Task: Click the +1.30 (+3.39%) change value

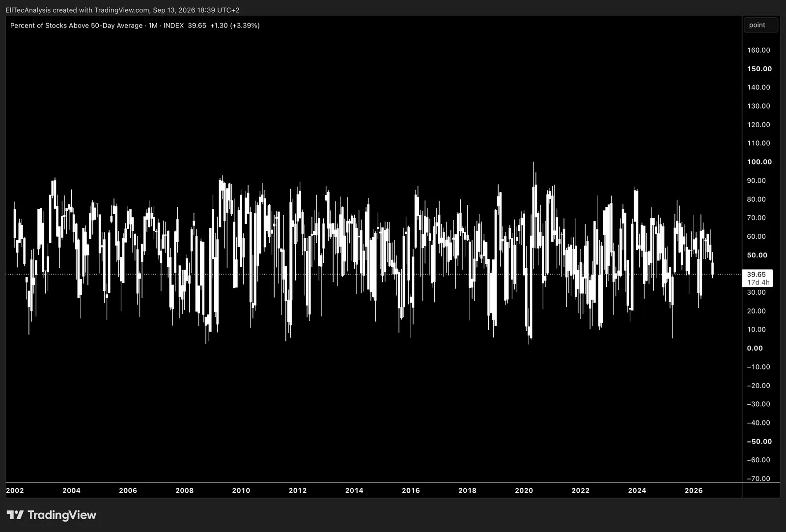Action: pos(235,26)
